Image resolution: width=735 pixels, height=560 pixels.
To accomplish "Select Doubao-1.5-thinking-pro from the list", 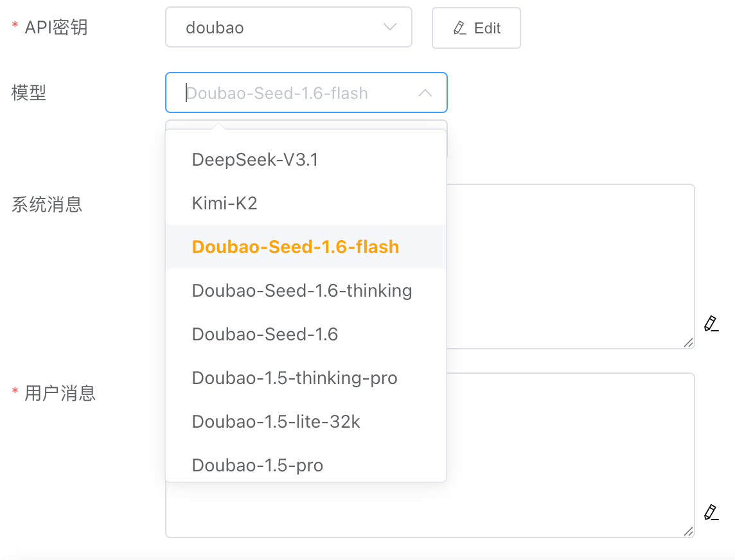I will pyautogui.click(x=295, y=378).
